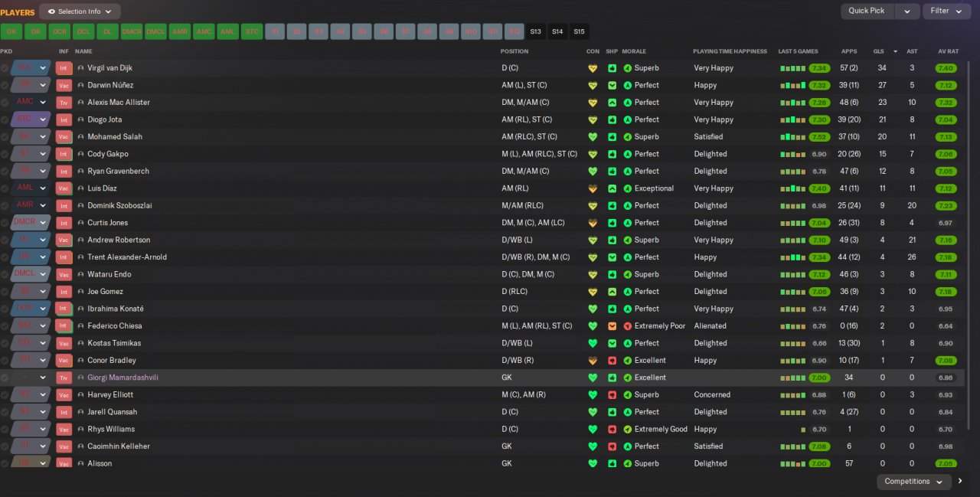This screenshot has width=980, height=497.
Task: Select the S13 substitute slot tab
Action: pos(535,31)
